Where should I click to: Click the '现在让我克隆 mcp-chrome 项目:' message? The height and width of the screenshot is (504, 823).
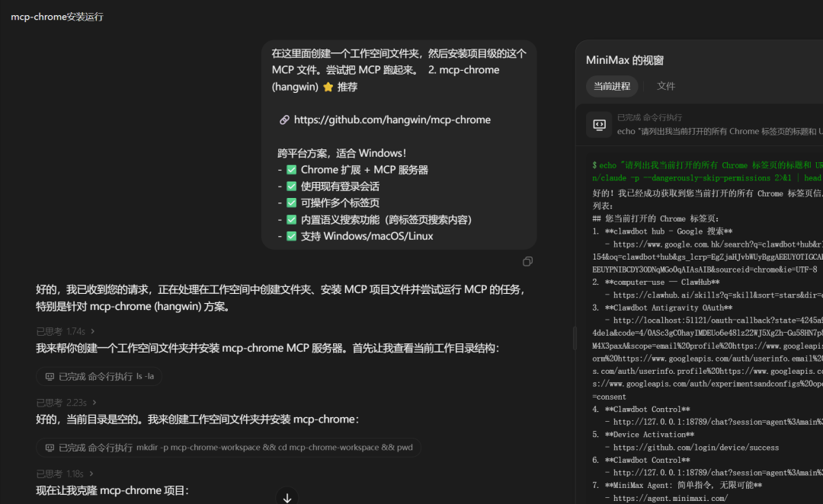click(112, 490)
